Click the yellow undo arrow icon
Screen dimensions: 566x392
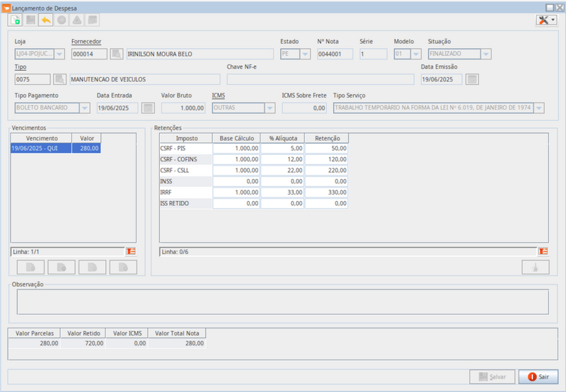coord(47,20)
